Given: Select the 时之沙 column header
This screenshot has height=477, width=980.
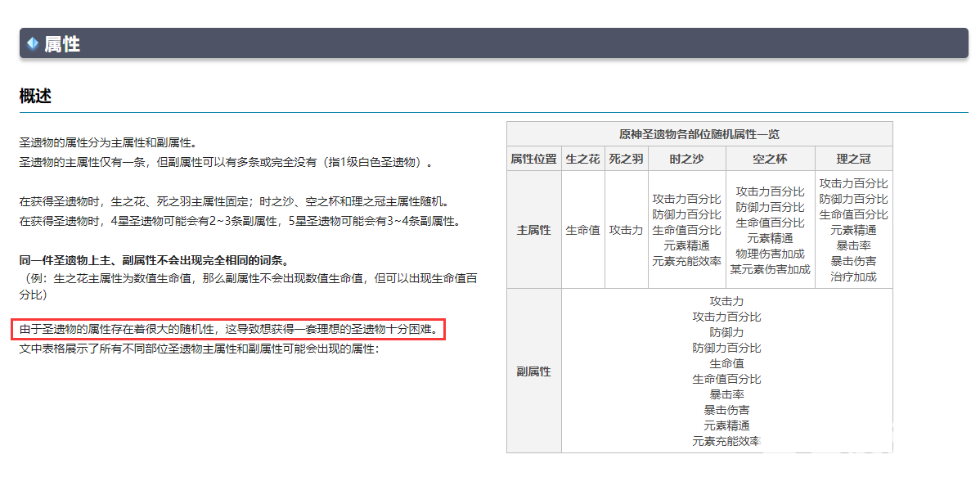Looking at the screenshot, I should [687, 159].
